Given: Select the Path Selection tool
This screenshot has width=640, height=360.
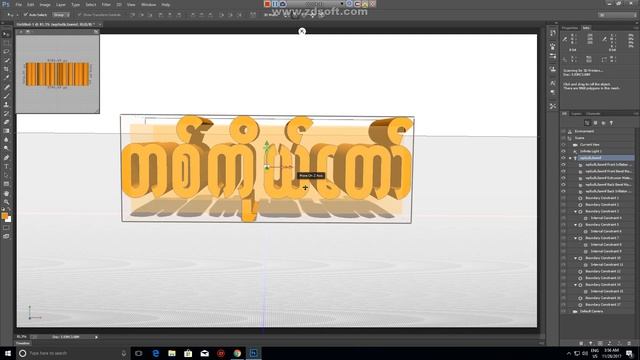Looking at the screenshot, I should (6, 175).
